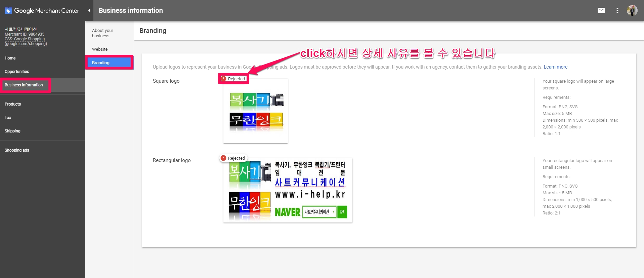Open the Shipping settings page

pyautogui.click(x=12, y=131)
